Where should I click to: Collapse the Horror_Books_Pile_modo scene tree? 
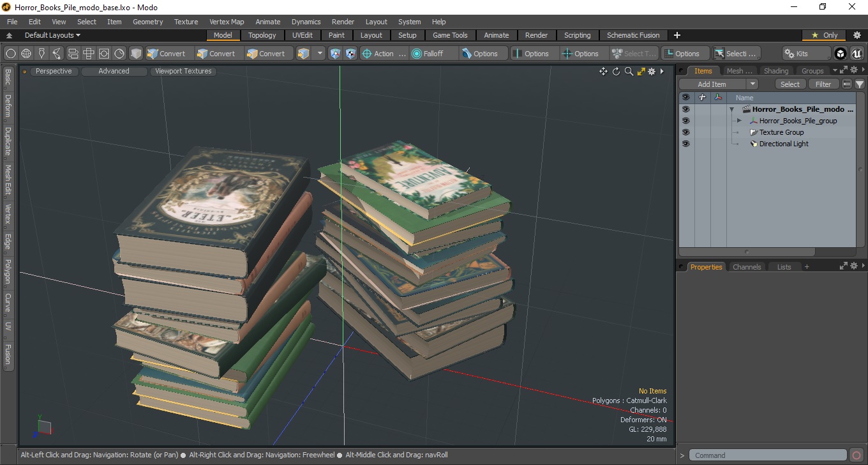[732, 109]
